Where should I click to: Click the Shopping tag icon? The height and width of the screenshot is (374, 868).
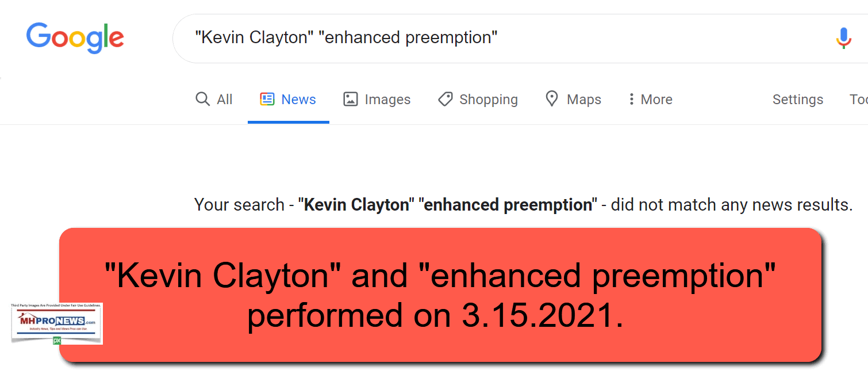click(445, 99)
